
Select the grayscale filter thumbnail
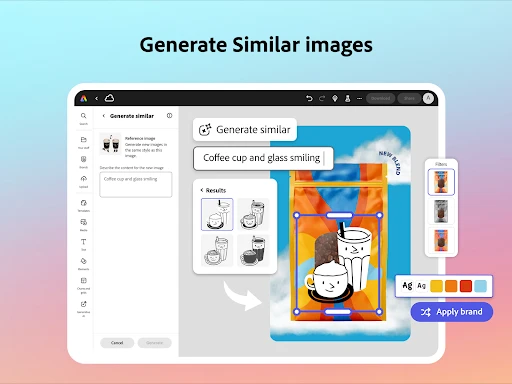[441, 211]
